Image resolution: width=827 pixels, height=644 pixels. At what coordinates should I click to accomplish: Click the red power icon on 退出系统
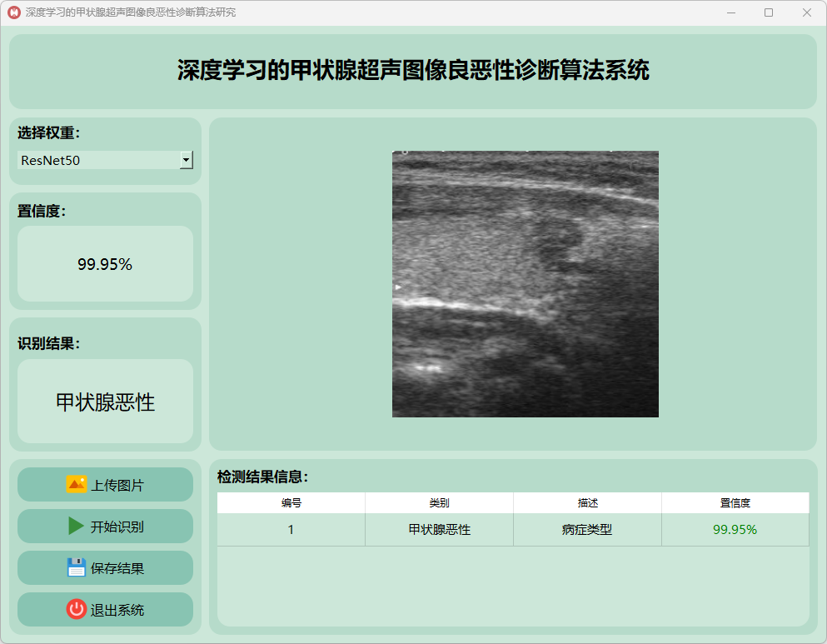[x=76, y=610]
